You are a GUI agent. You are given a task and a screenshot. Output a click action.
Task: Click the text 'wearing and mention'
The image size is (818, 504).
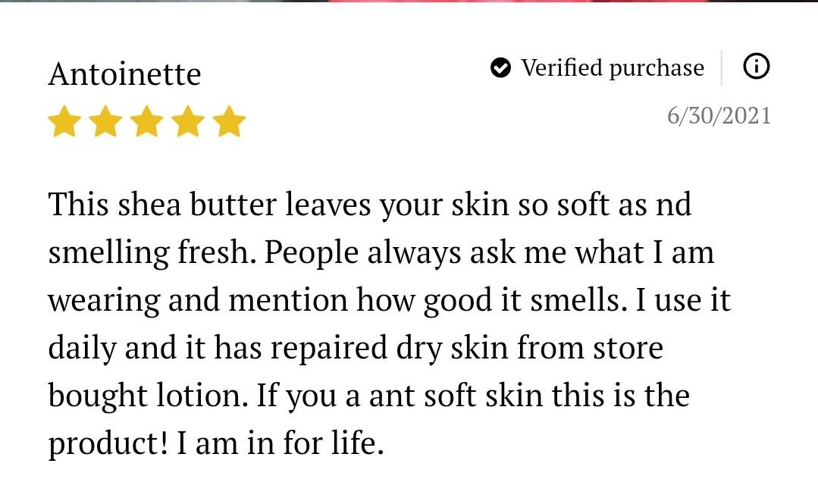[x=198, y=301]
